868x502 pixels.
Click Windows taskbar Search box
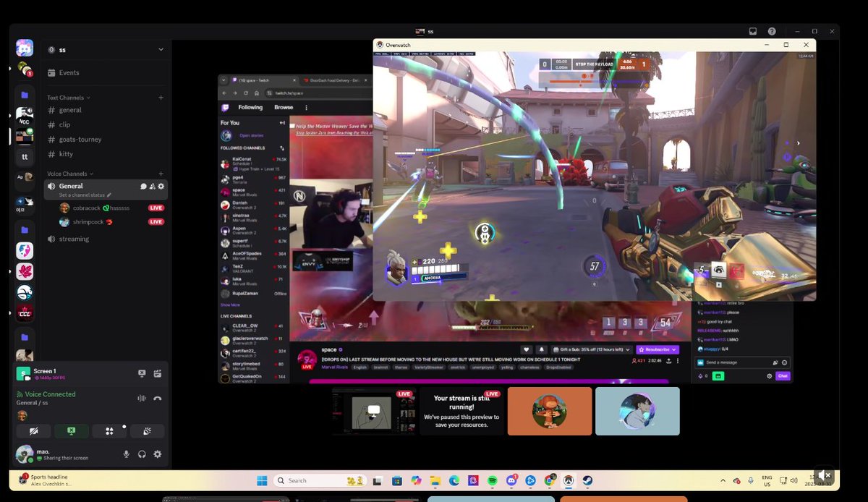pos(319,480)
